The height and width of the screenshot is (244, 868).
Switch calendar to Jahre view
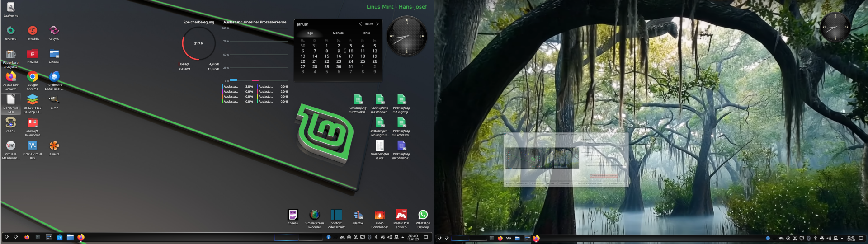366,33
